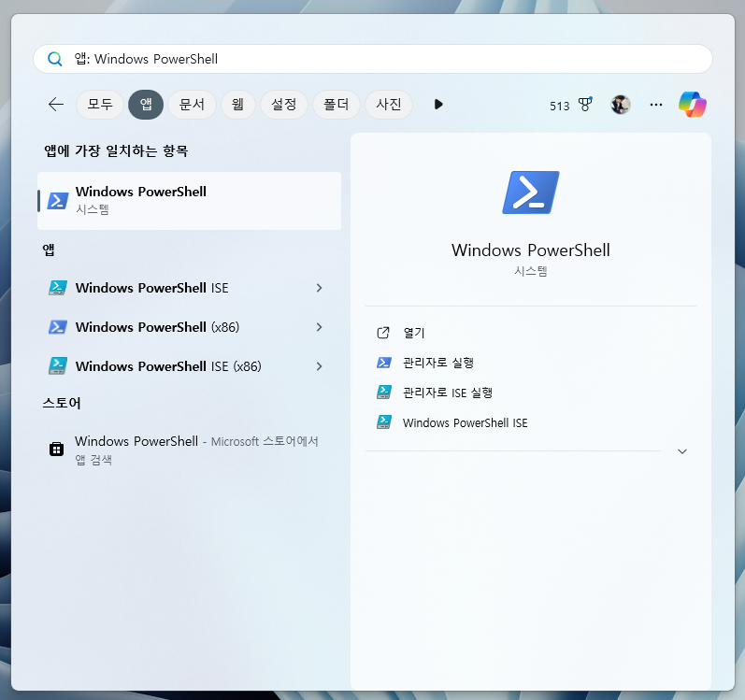This screenshot has height=700, width=745.
Task: Click 시스템 label under preview title
Action: [x=531, y=271]
